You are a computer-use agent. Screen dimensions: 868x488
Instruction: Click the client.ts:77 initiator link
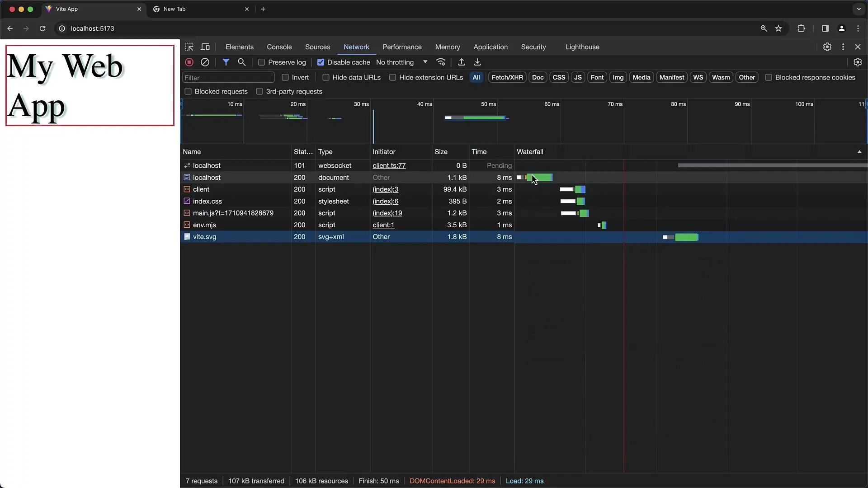(389, 166)
